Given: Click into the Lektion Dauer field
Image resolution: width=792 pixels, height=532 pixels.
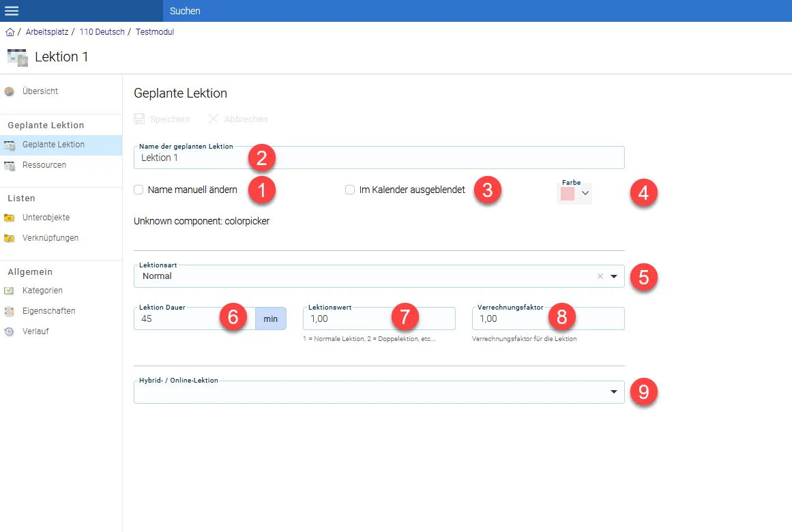Looking at the screenshot, I should pyautogui.click(x=194, y=319).
